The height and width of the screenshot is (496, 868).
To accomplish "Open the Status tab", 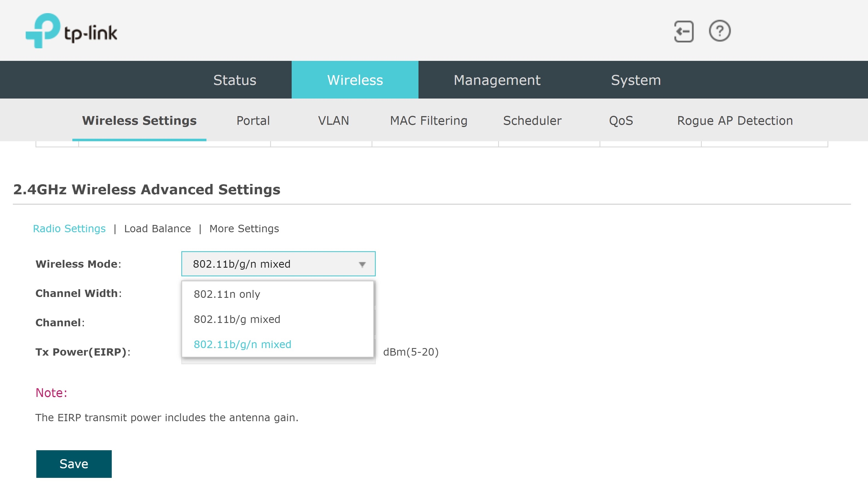I will pos(235,80).
